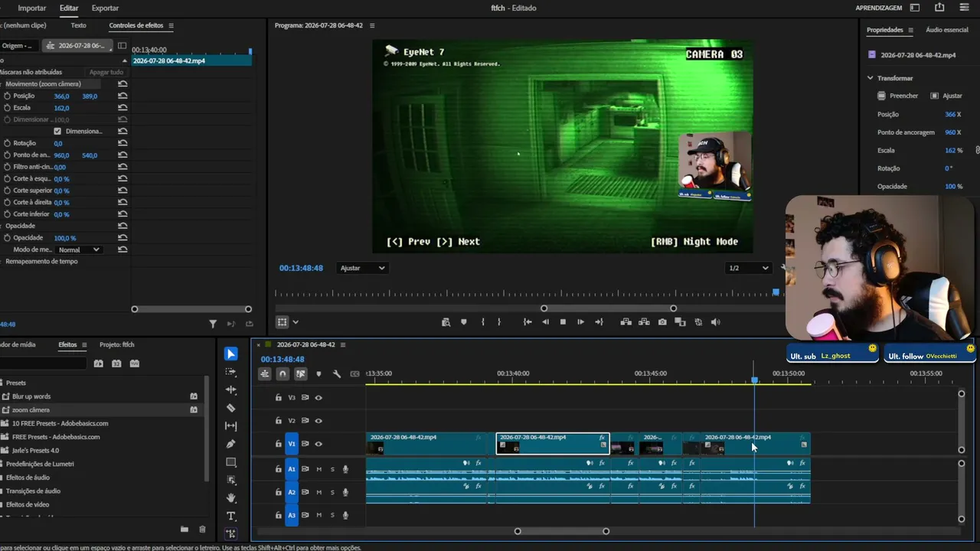Select the Slip tool

tap(231, 426)
